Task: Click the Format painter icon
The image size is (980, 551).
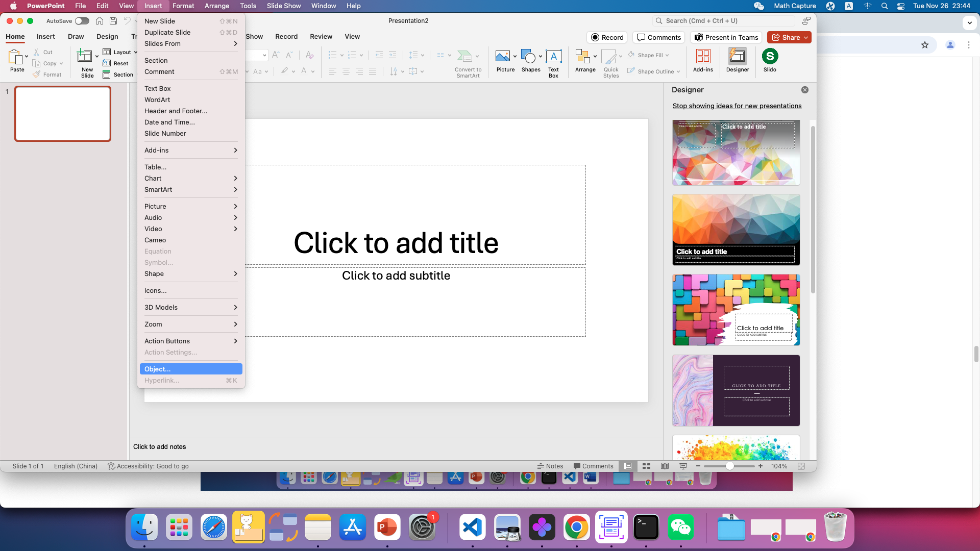Action: [47, 74]
